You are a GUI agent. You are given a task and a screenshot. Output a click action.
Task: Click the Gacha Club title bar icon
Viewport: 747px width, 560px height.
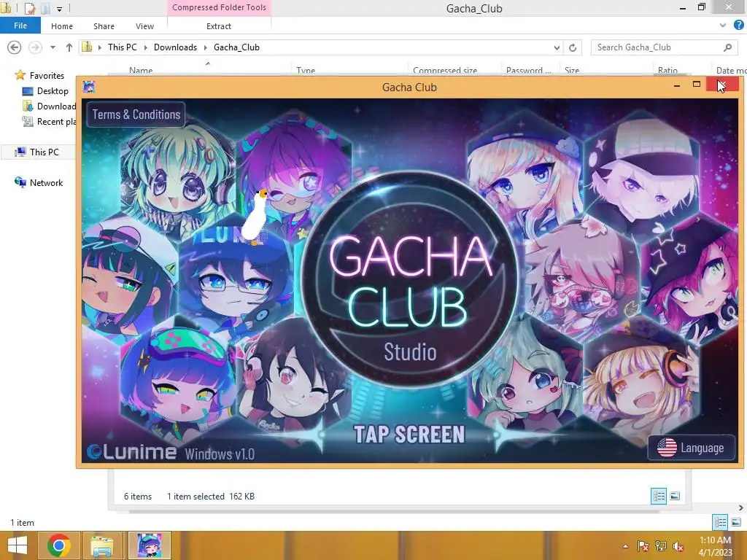89,87
